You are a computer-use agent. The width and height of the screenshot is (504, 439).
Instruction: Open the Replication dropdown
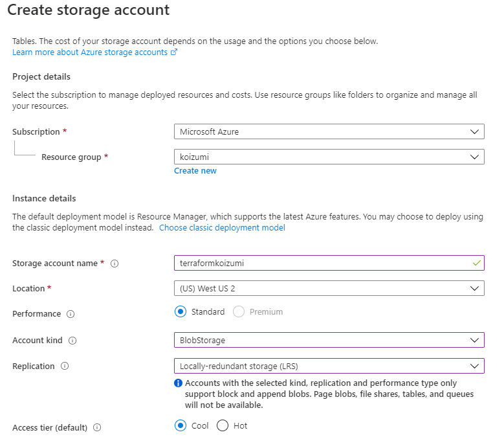pyautogui.click(x=329, y=366)
